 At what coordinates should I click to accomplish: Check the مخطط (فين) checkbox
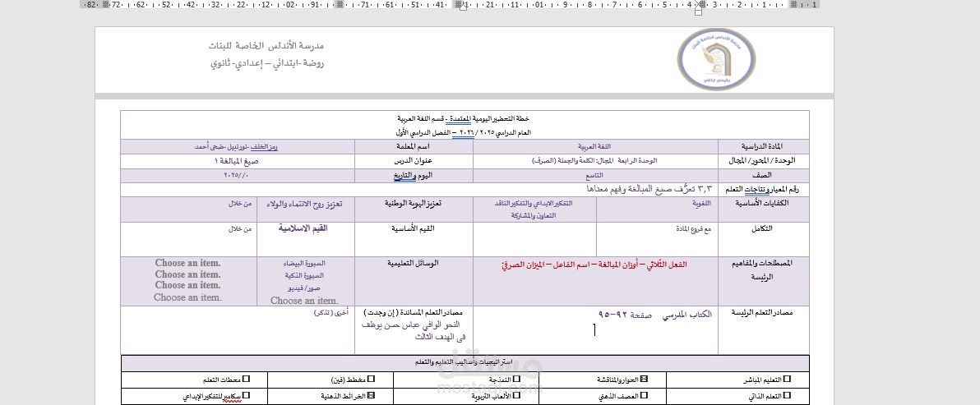(372, 379)
